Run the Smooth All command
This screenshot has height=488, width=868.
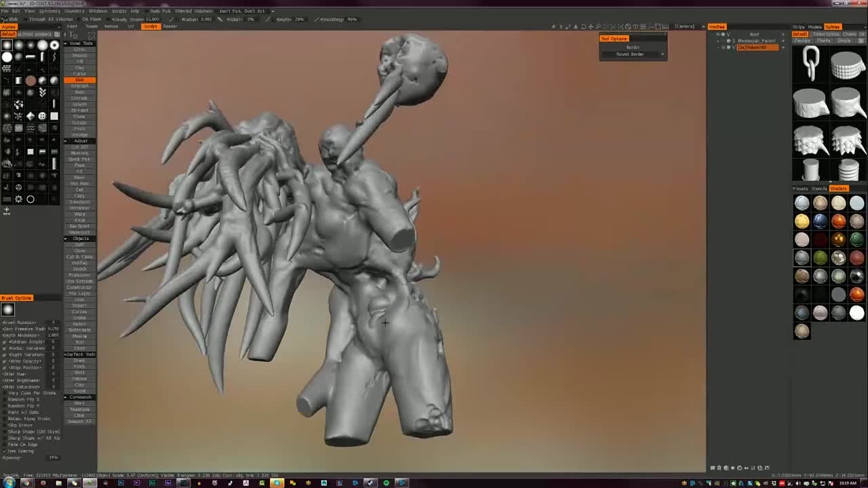(79, 421)
